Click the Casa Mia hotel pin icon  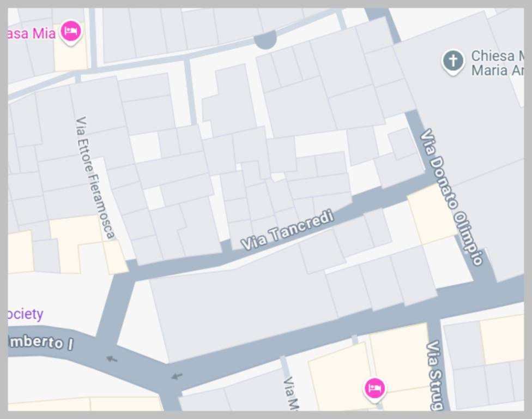pyautogui.click(x=71, y=33)
